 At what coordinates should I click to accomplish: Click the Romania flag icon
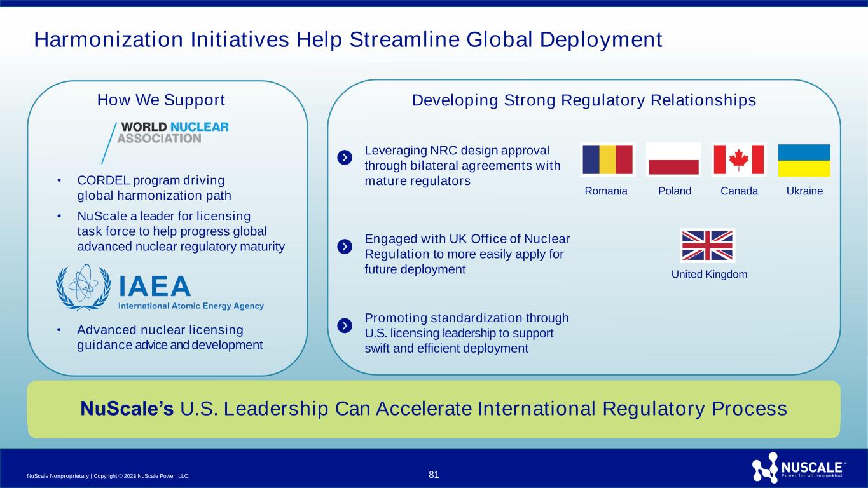pyautogui.click(x=608, y=159)
